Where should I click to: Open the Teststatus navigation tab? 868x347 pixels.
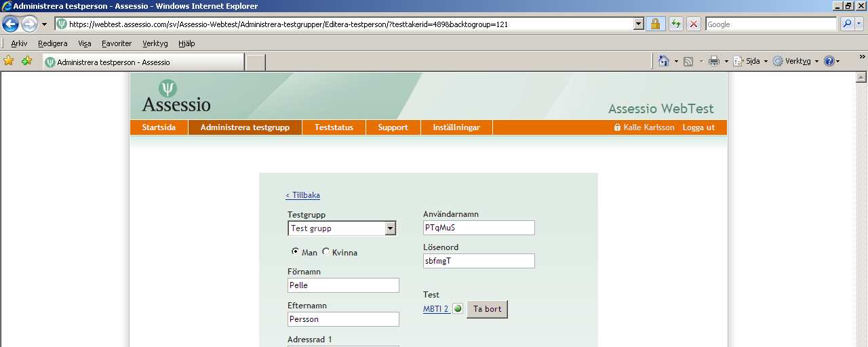click(x=334, y=127)
